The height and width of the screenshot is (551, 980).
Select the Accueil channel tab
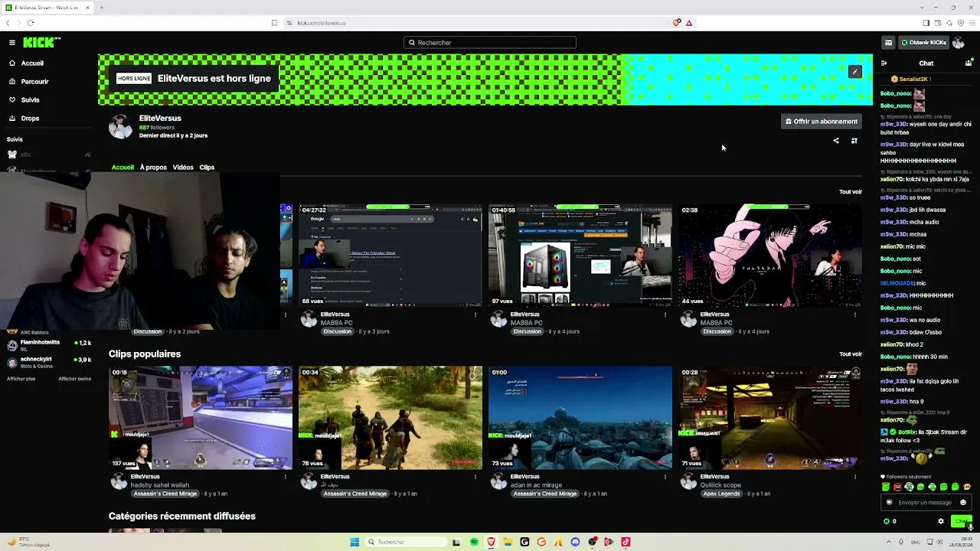click(122, 168)
